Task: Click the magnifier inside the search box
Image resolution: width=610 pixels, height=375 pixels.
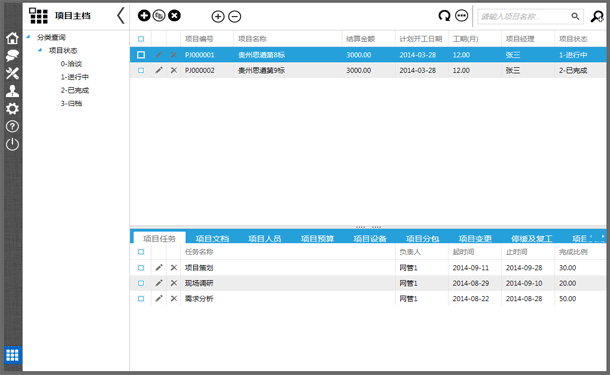Action: pos(575,16)
